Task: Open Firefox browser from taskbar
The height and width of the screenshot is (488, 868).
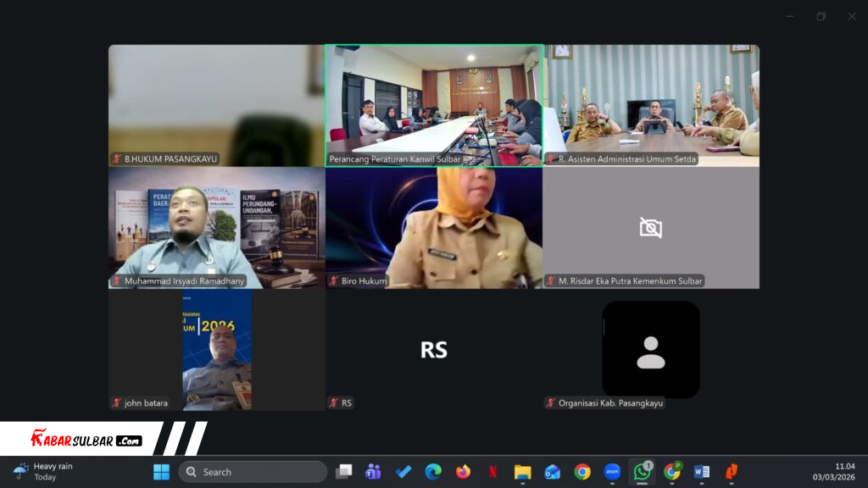Action: pos(463,472)
